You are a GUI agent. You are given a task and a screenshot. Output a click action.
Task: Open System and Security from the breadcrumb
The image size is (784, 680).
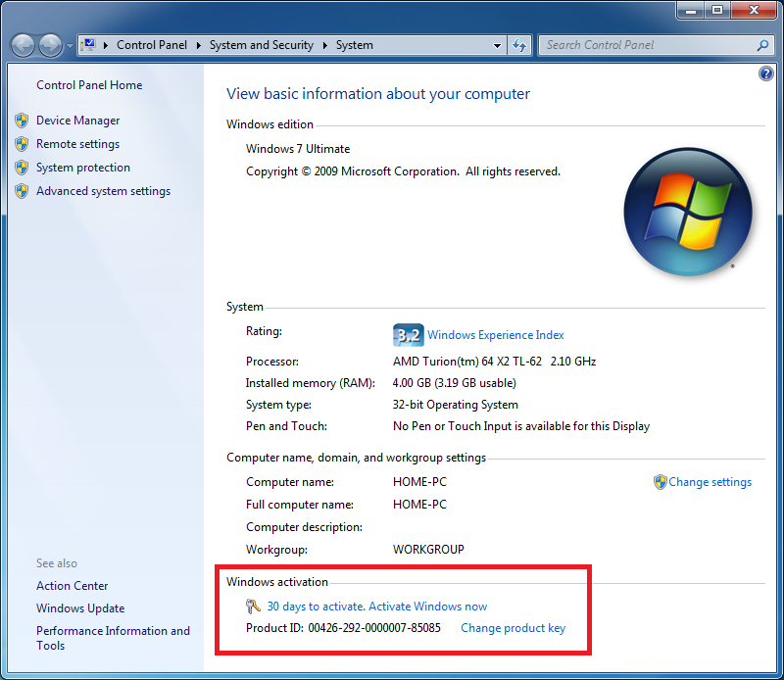[x=261, y=45]
